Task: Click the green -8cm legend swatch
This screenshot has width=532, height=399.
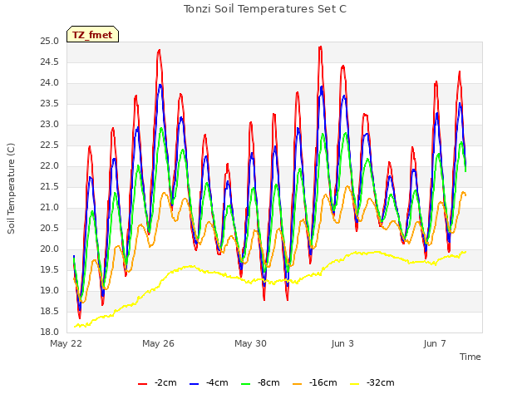Action: [245, 384]
